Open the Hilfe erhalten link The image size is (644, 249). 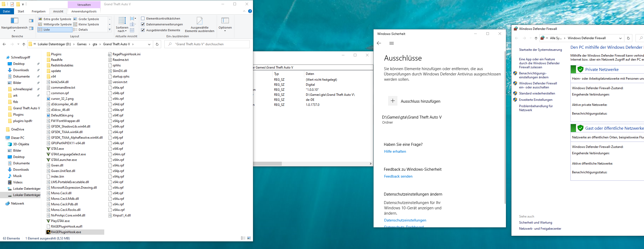pyautogui.click(x=395, y=151)
